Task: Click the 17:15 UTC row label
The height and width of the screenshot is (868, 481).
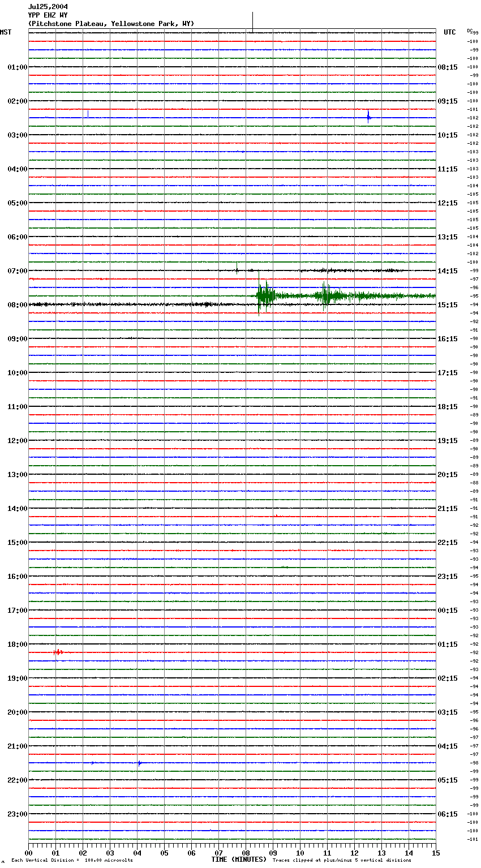Action: [448, 373]
